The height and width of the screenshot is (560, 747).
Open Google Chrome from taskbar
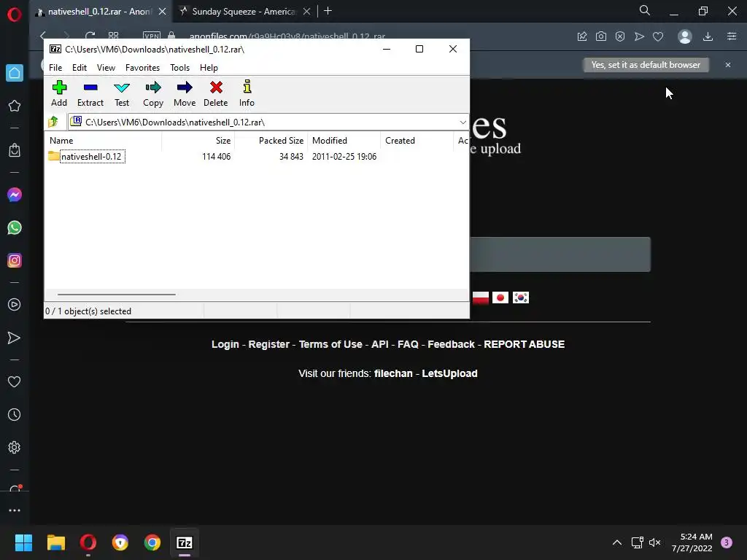point(152,542)
